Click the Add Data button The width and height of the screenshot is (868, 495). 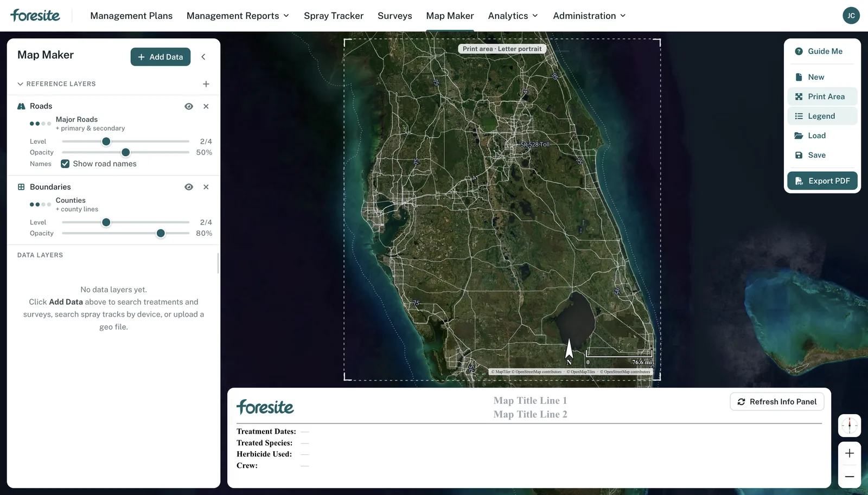[x=161, y=57]
